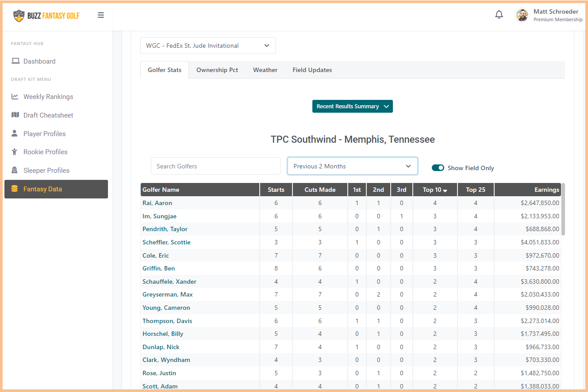This screenshot has height=392, width=588.
Task: Click the Player Profiles person icon
Action: point(15,133)
